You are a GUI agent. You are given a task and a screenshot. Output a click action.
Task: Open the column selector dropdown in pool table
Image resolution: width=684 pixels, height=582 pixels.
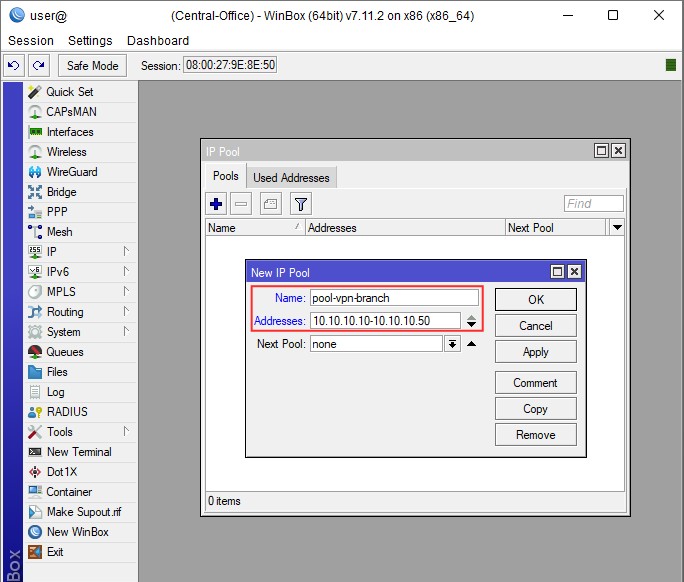pyautogui.click(x=617, y=228)
